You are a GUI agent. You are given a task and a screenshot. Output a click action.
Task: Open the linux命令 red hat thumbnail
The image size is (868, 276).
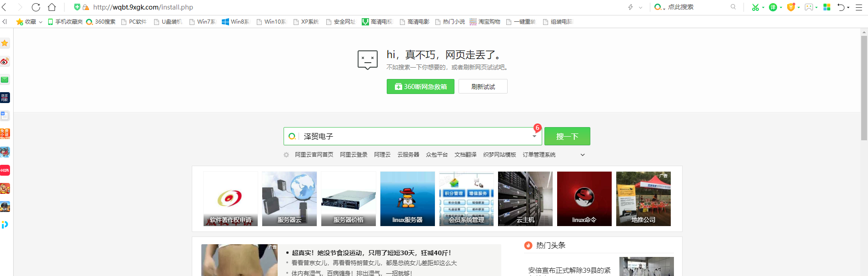584,199
